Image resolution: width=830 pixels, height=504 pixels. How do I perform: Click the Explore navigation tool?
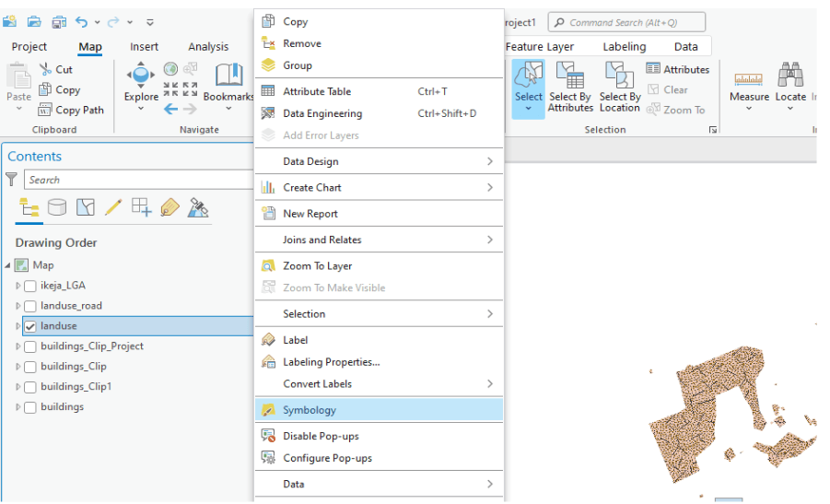(141, 79)
